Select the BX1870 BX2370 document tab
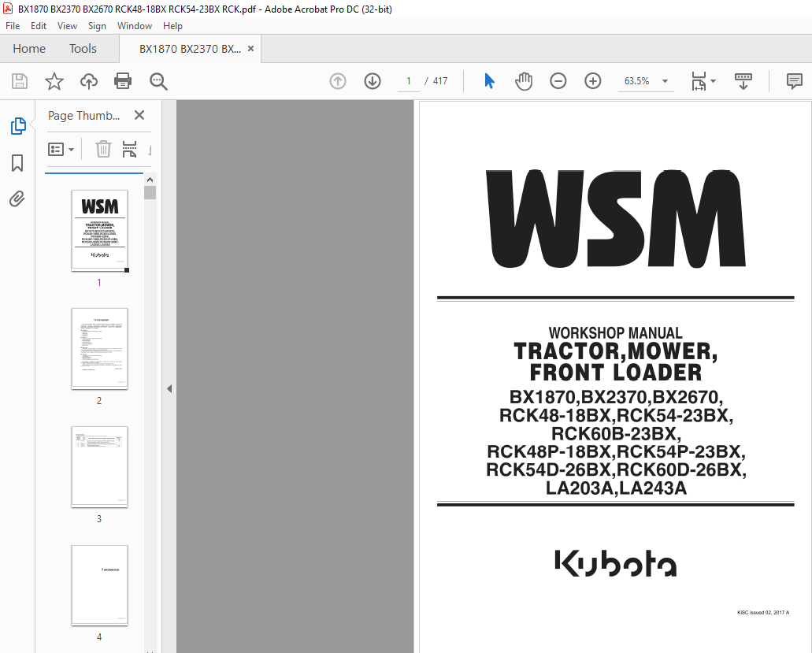 point(190,49)
